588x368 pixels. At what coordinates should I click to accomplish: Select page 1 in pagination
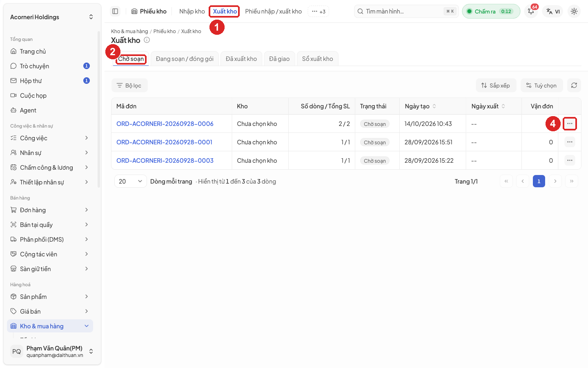539,181
